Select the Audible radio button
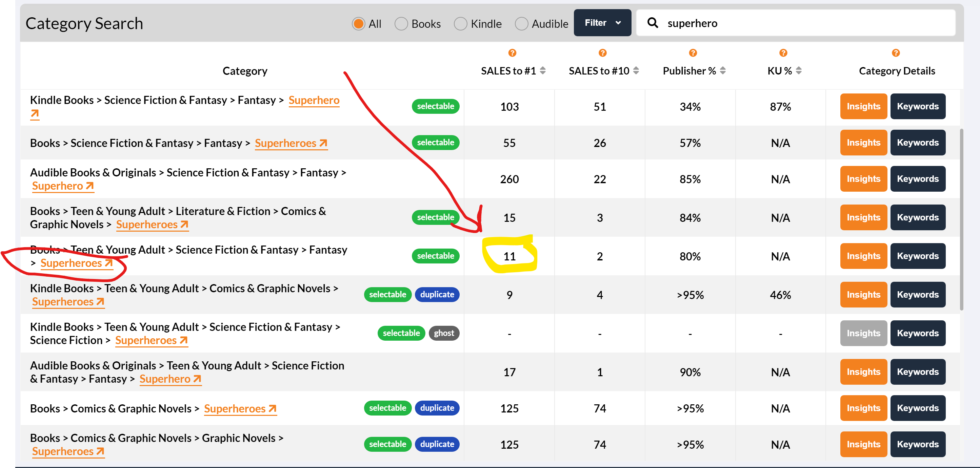This screenshot has width=980, height=468. [521, 24]
